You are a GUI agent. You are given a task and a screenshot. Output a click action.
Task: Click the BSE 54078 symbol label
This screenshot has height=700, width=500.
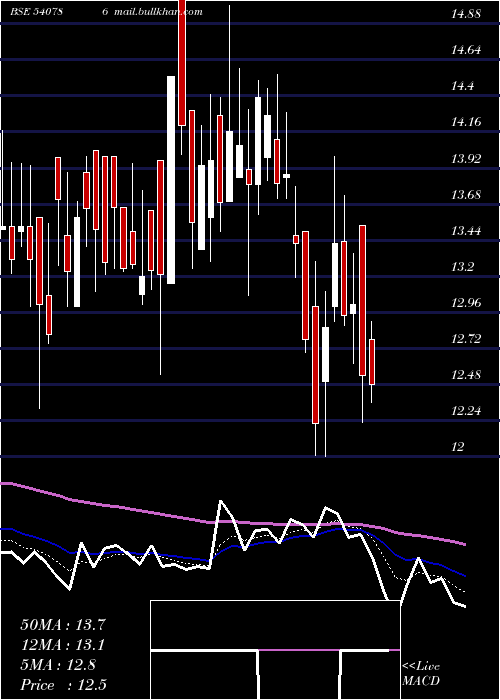point(36,12)
